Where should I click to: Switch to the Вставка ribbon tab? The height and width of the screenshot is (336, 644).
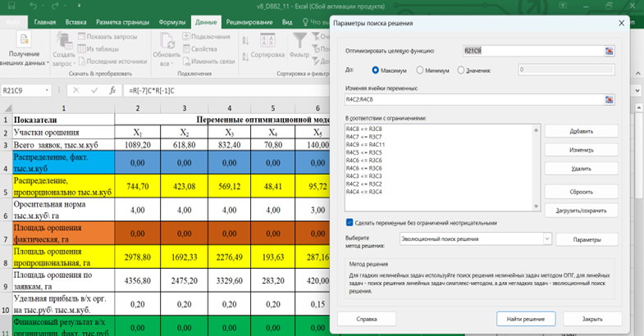click(74, 22)
